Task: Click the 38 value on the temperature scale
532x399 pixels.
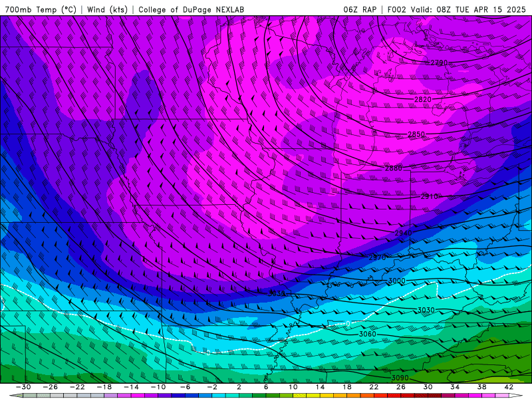Action: pyautogui.click(x=481, y=387)
